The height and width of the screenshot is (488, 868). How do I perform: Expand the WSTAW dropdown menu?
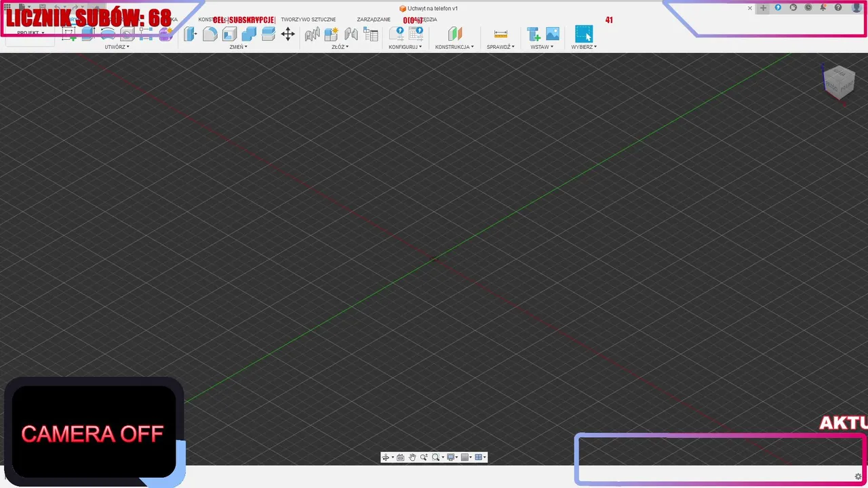click(x=542, y=47)
